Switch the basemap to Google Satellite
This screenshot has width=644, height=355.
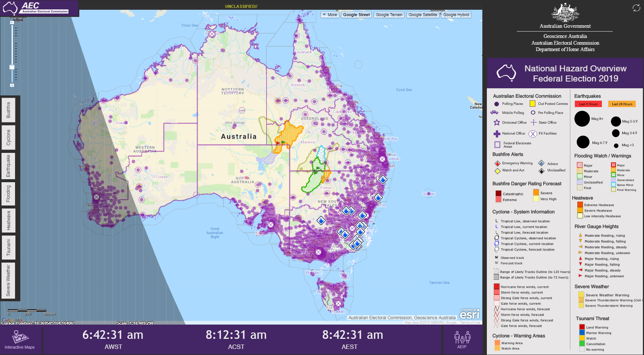422,15
